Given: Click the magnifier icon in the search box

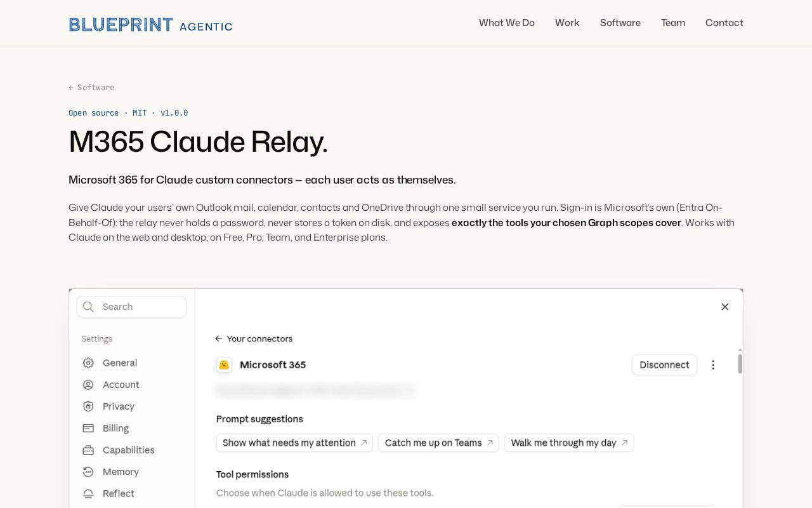Looking at the screenshot, I should point(89,307).
